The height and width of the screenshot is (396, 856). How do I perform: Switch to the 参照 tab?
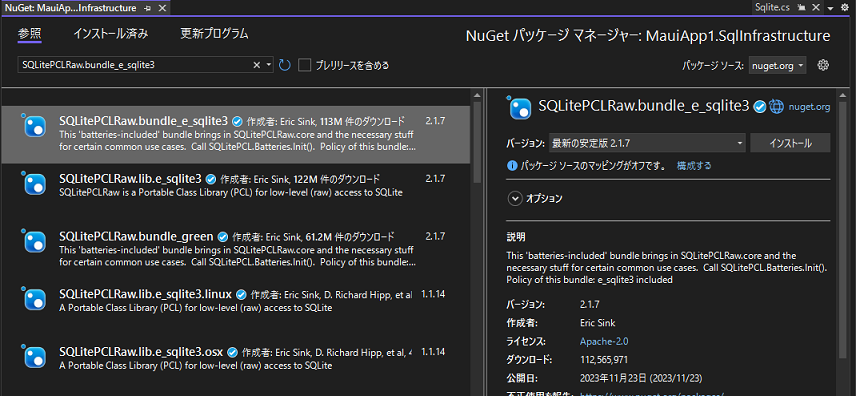[x=29, y=34]
